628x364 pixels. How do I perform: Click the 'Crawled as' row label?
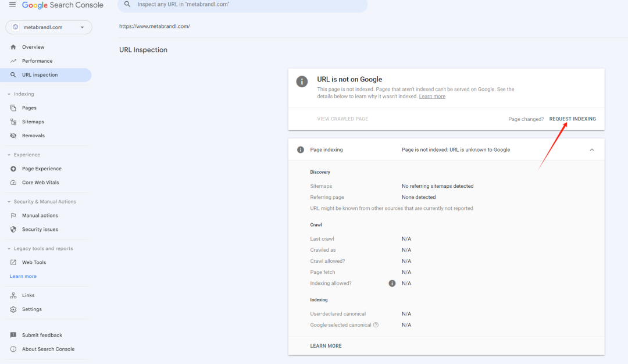click(x=323, y=250)
